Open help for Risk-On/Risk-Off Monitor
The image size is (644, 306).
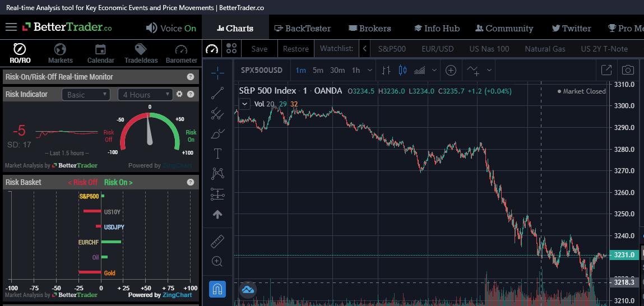[191, 77]
